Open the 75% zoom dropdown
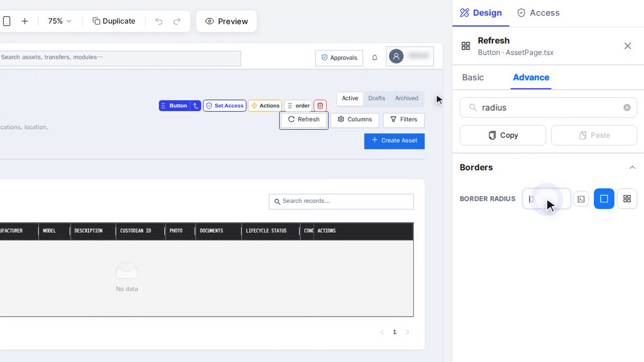Viewport: 644px width, 362px height. (x=59, y=21)
